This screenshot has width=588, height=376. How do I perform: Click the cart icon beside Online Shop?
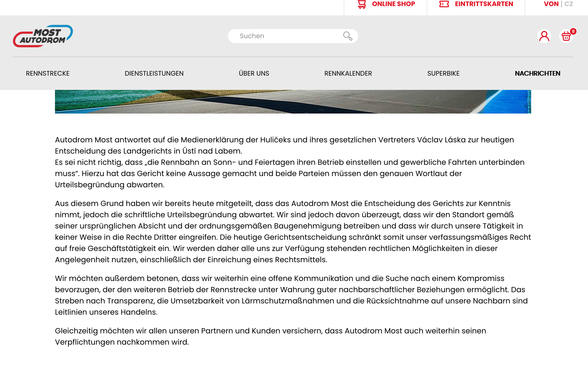pos(362,4)
